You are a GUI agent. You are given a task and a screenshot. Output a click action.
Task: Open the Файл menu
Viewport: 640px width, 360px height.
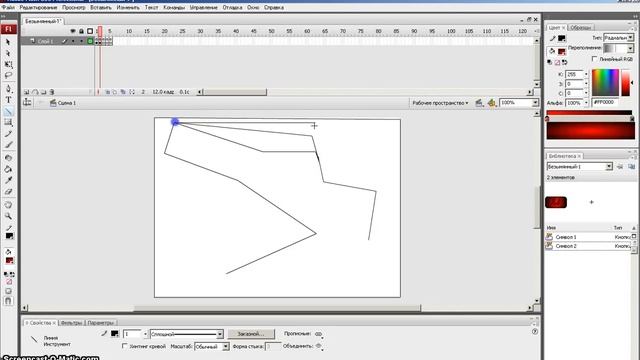click(x=8, y=7)
